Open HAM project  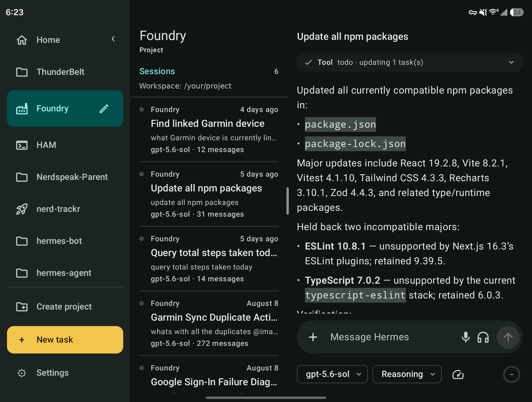(65, 145)
